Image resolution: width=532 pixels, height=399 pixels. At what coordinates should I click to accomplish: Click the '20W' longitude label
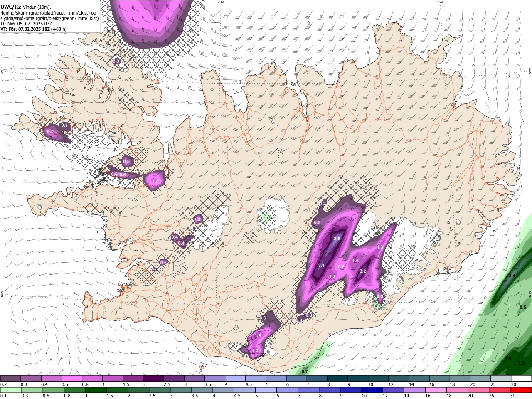[x=221, y=2]
